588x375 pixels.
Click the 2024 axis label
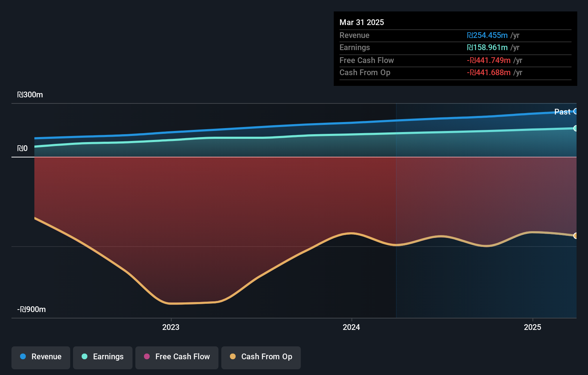point(351,327)
